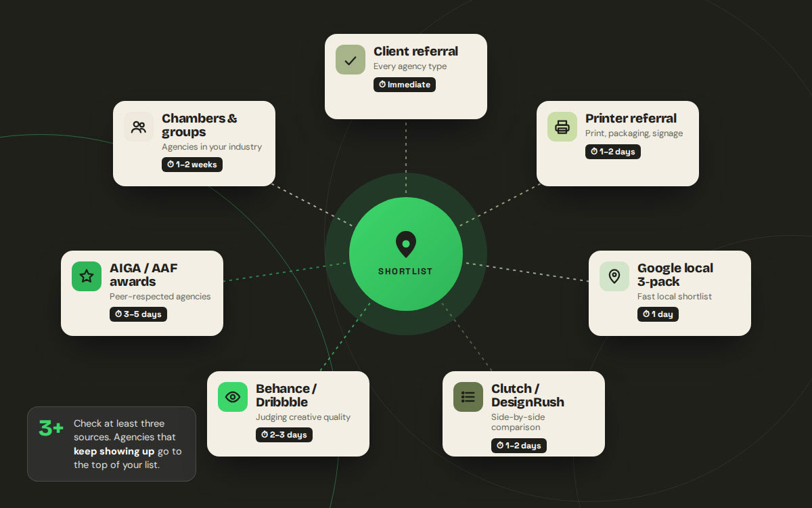
Task: Open the AIGA / AAF awards heading
Action: click(x=143, y=275)
